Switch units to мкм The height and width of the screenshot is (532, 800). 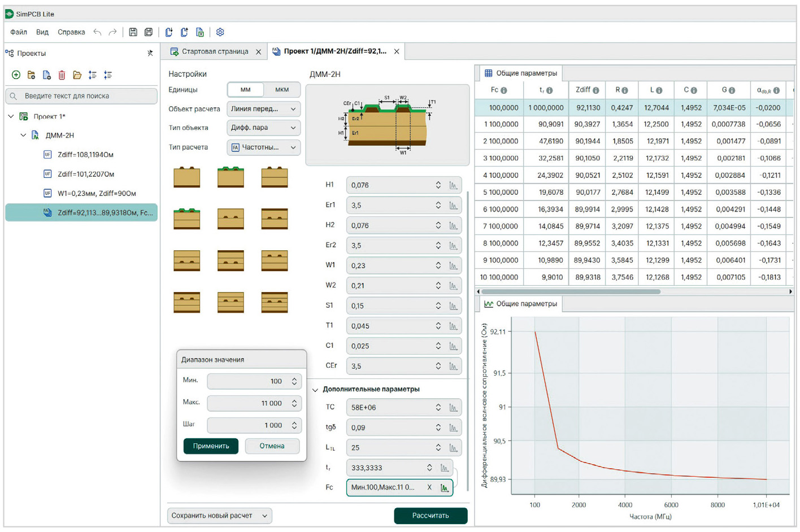pos(281,90)
